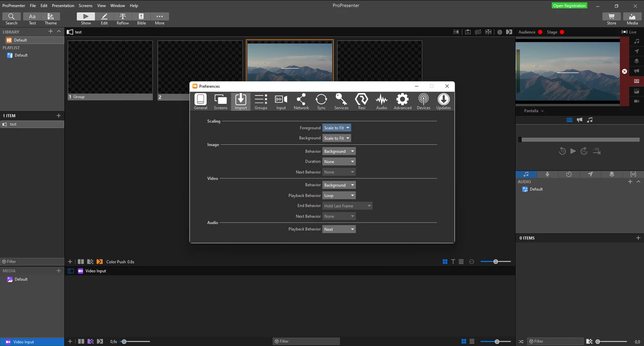Open Sync preferences tab
Viewport: 644px width, 346px height.
[321, 102]
